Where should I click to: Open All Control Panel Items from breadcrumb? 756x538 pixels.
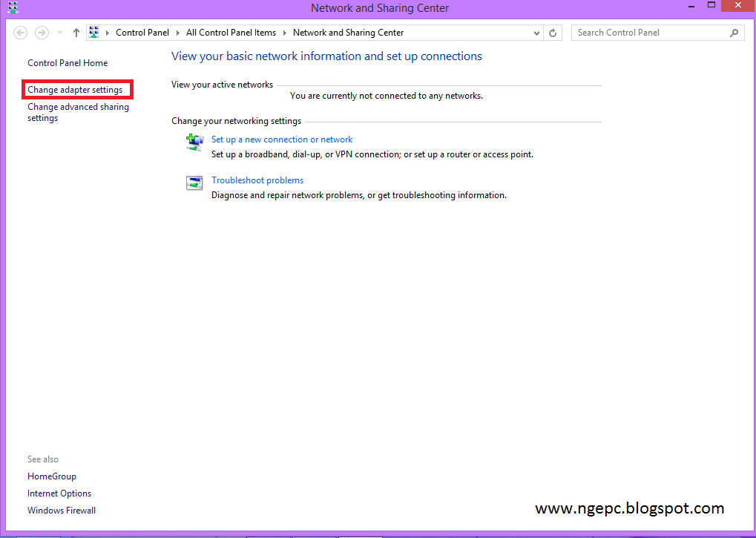[x=231, y=32]
